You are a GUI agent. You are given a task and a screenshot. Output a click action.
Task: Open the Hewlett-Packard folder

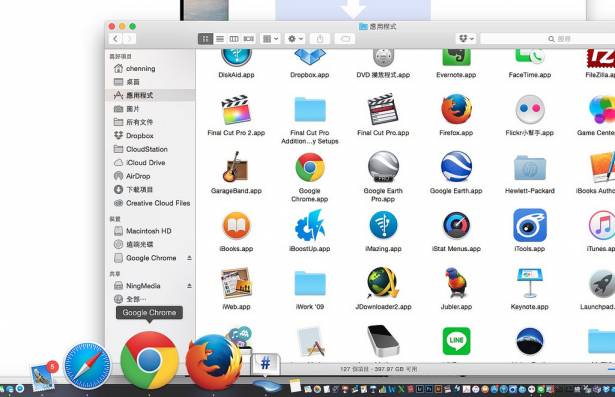pyautogui.click(x=529, y=168)
